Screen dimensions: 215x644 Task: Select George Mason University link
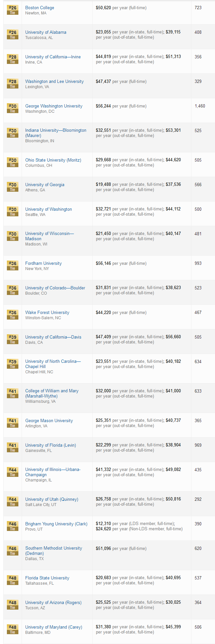49,420
